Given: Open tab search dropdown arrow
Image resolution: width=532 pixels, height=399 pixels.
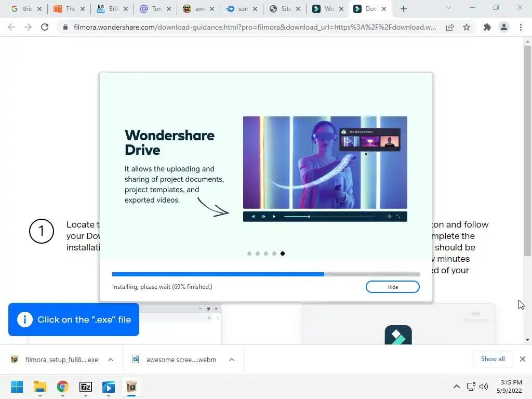Looking at the screenshot, I should pyautogui.click(x=448, y=7).
